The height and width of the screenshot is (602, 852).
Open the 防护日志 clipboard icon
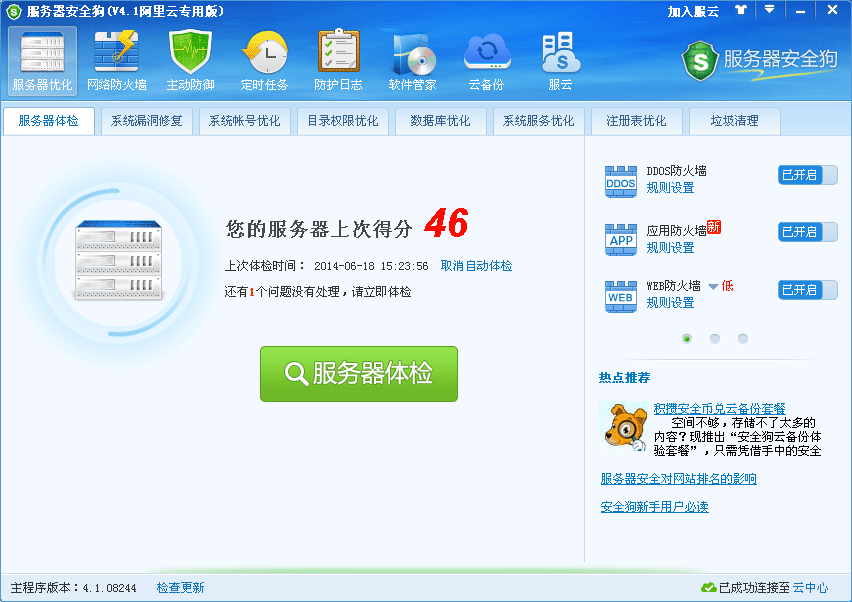click(x=339, y=61)
